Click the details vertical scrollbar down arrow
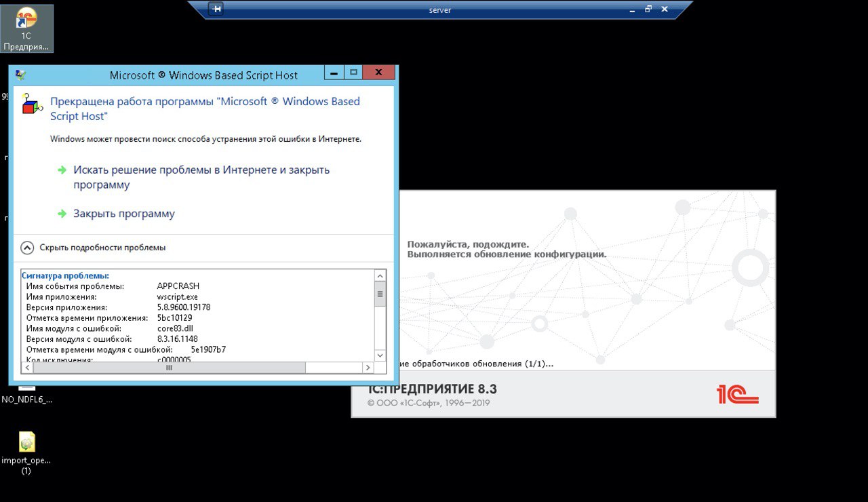 pos(380,355)
